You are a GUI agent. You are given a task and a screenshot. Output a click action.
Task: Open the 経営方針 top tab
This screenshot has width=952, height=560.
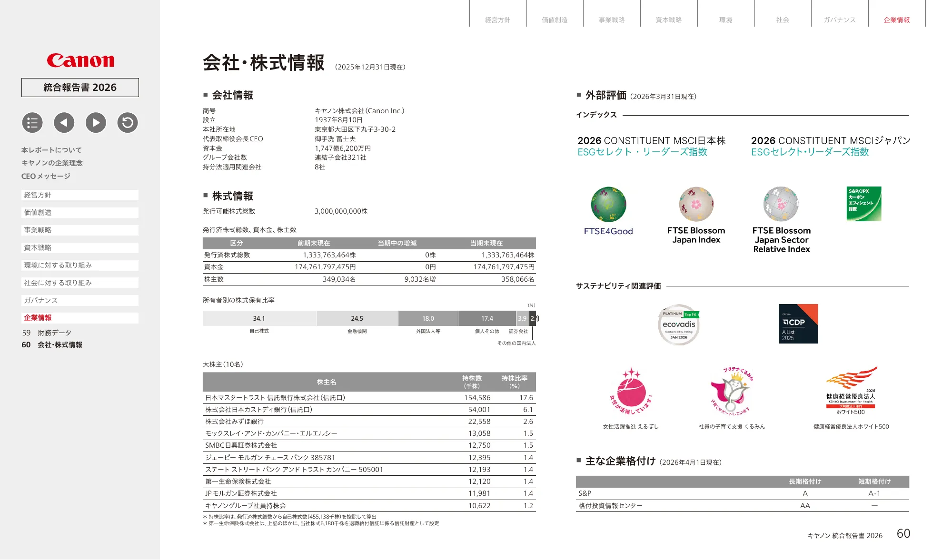pyautogui.click(x=498, y=20)
